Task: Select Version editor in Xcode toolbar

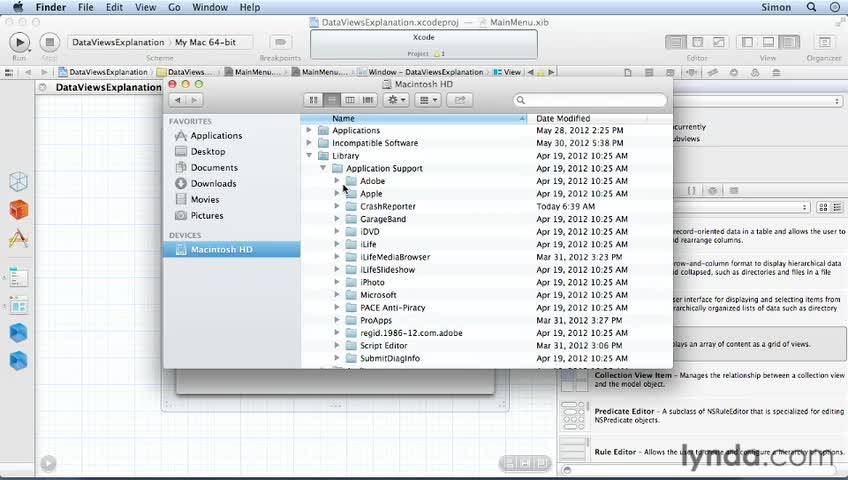Action: click(719, 42)
